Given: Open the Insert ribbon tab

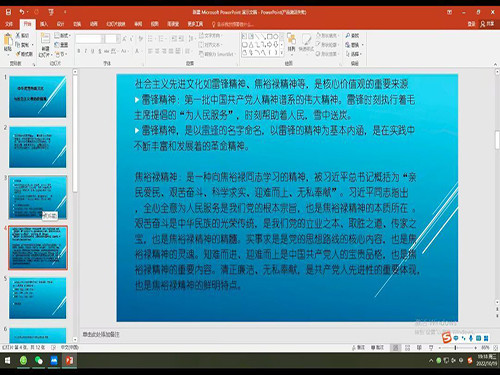Looking at the screenshot, I should pyautogui.click(x=44, y=24).
